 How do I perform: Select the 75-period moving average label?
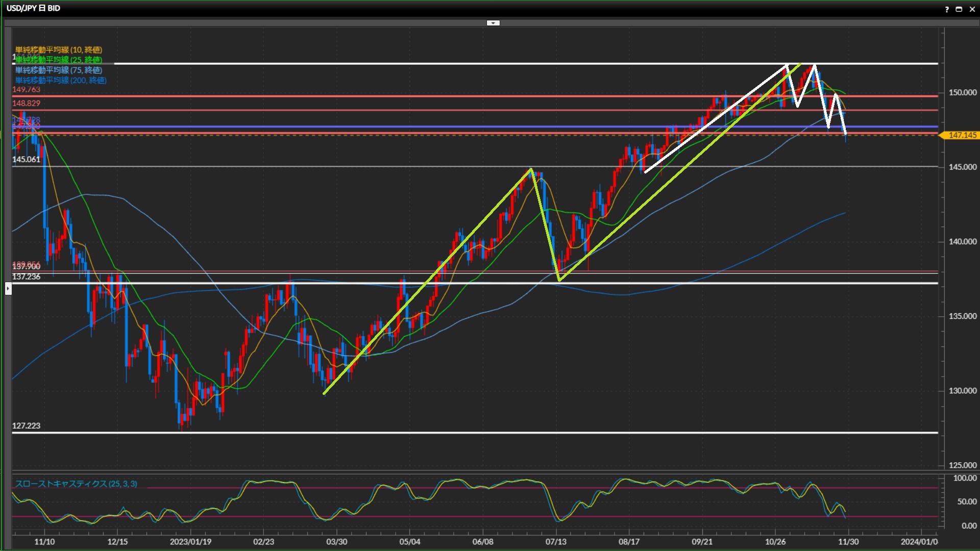(x=59, y=70)
